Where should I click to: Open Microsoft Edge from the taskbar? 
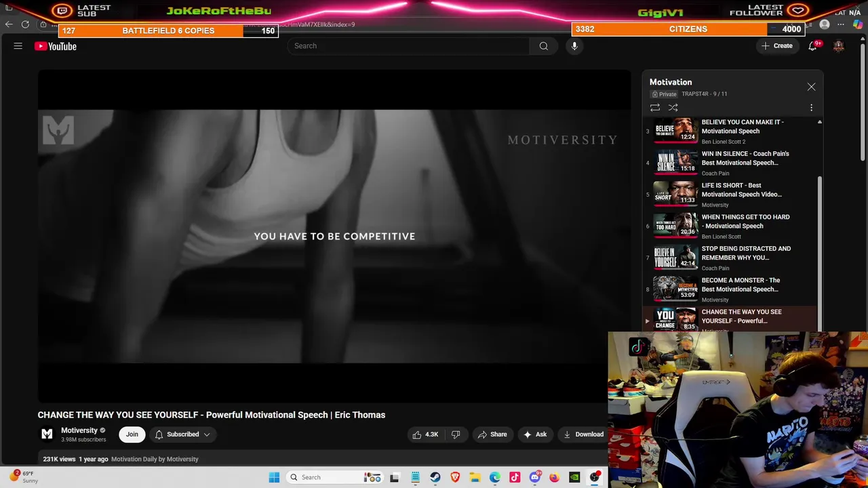click(x=495, y=477)
